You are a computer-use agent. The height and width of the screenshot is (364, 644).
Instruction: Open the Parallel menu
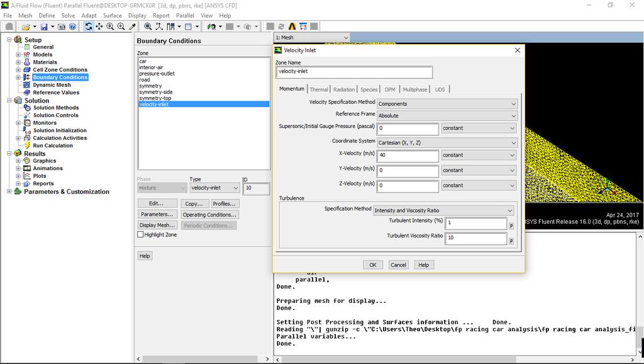pos(186,16)
